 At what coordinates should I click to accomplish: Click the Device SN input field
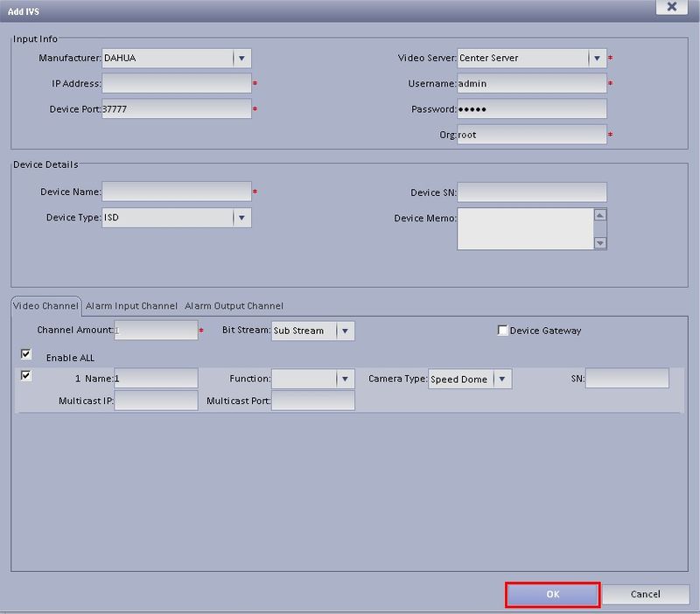click(532, 192)
